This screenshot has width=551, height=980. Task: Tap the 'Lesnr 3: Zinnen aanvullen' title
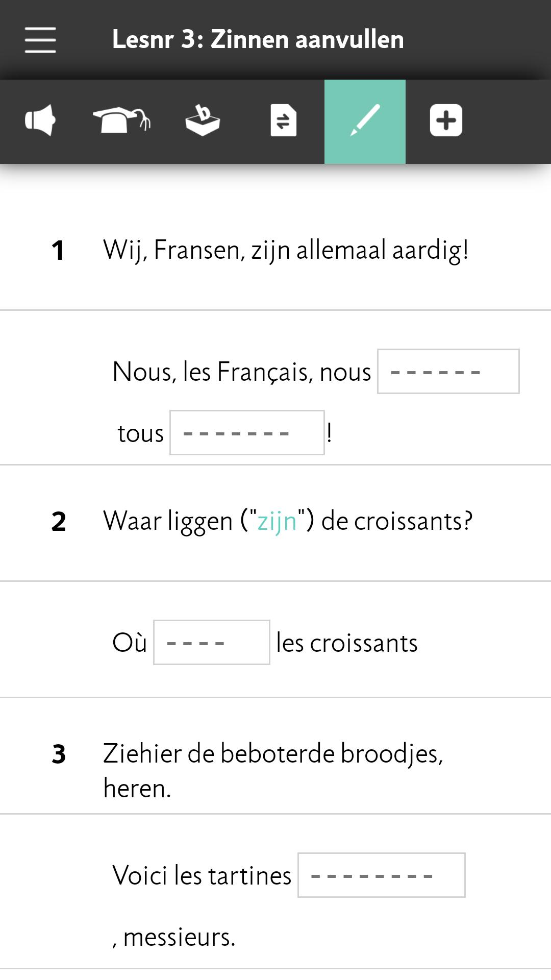[x=258, y=40]
